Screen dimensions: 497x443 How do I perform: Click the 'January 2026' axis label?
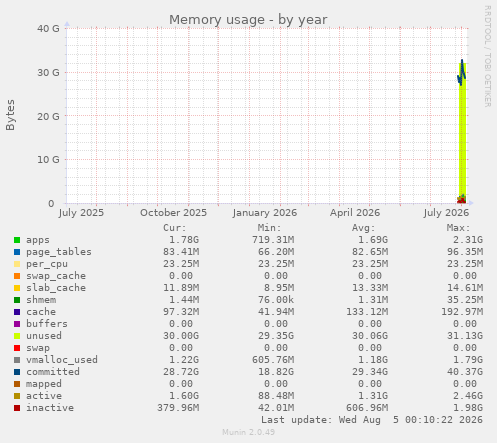[x=265, y=213]
